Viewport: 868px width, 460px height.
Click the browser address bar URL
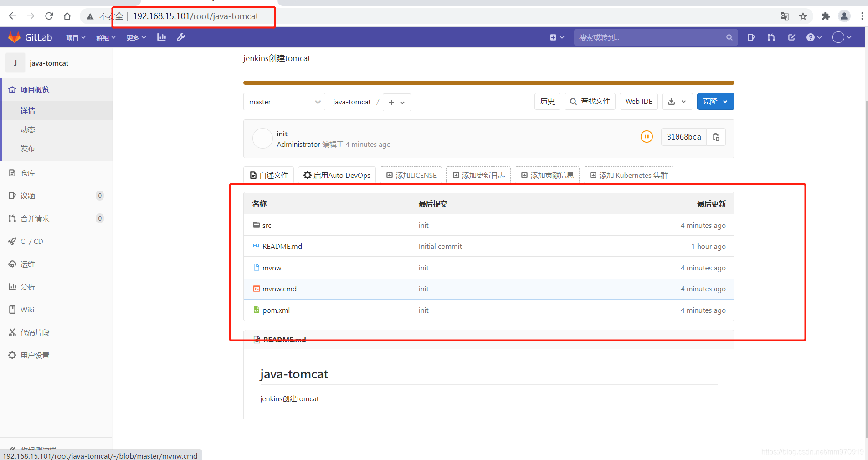coord(195,16)
